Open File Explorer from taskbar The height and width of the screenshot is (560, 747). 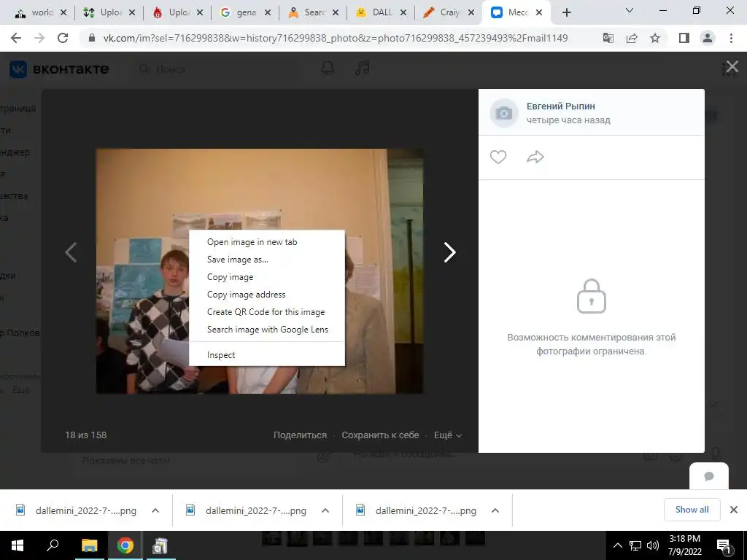(x=89, y=545)
